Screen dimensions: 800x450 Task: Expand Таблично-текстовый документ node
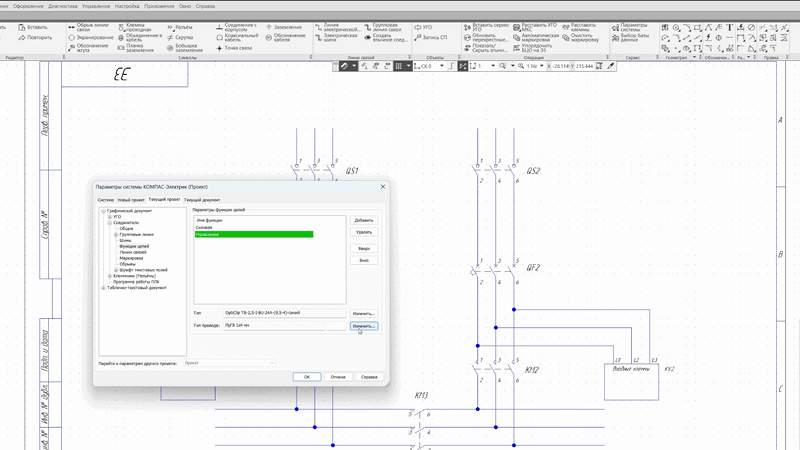click(103, 288)
